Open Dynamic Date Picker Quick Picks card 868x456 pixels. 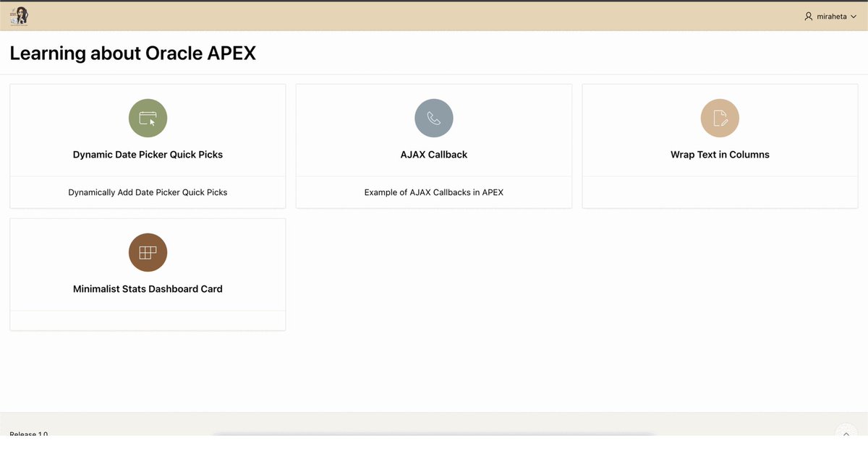148,155
